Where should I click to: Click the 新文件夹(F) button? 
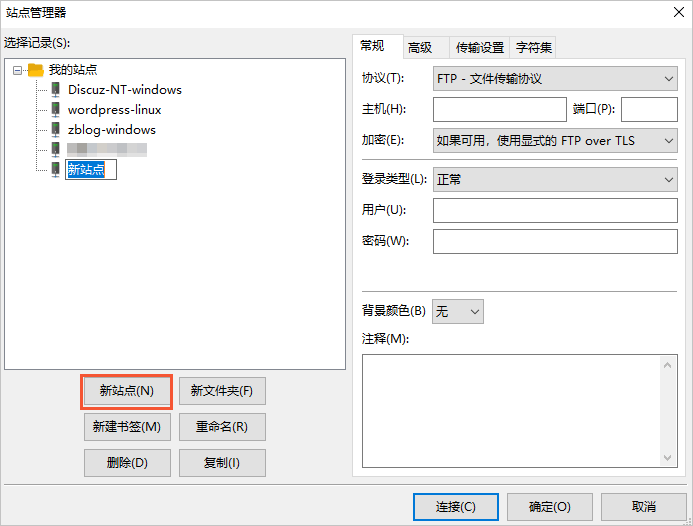point(222,391)
